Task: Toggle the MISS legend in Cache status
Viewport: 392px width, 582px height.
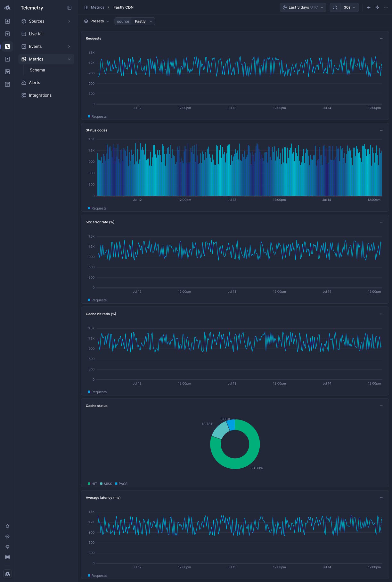Action: click(106, 484)
